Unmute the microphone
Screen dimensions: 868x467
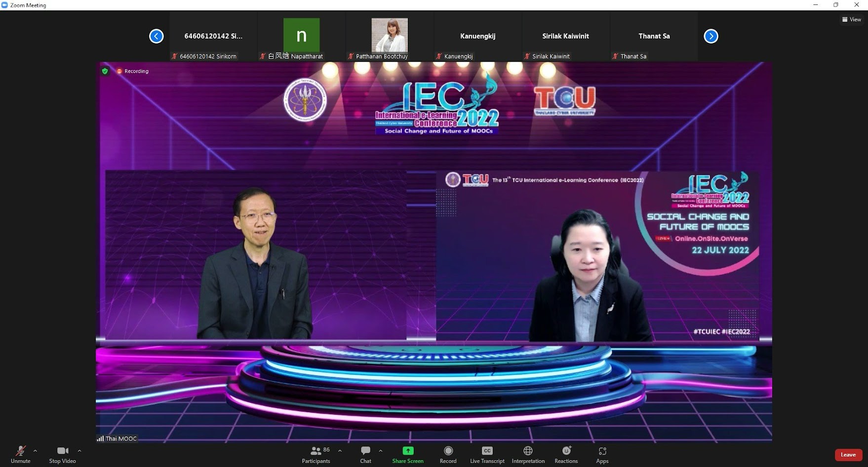[x=20, y=454]
